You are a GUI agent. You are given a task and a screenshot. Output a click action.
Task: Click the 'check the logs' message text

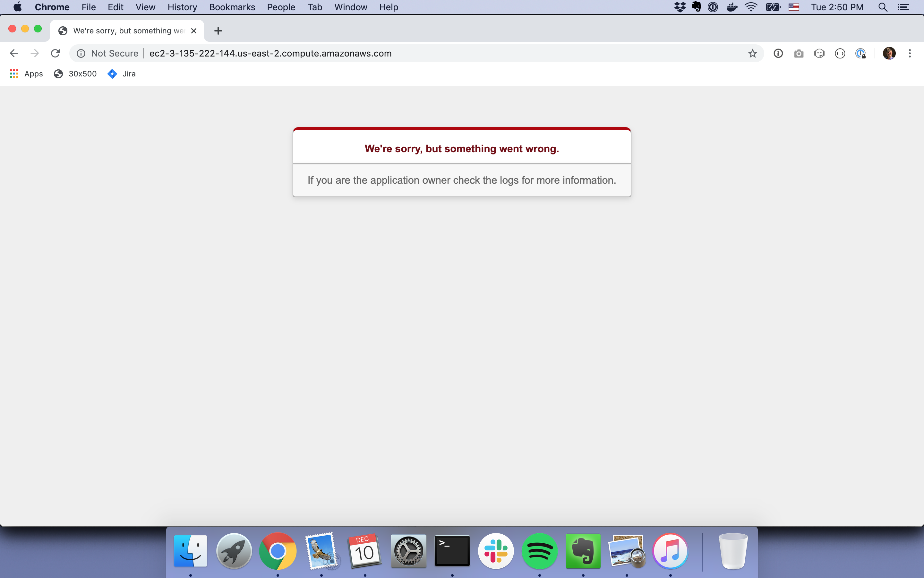click(x=462, y=180)
